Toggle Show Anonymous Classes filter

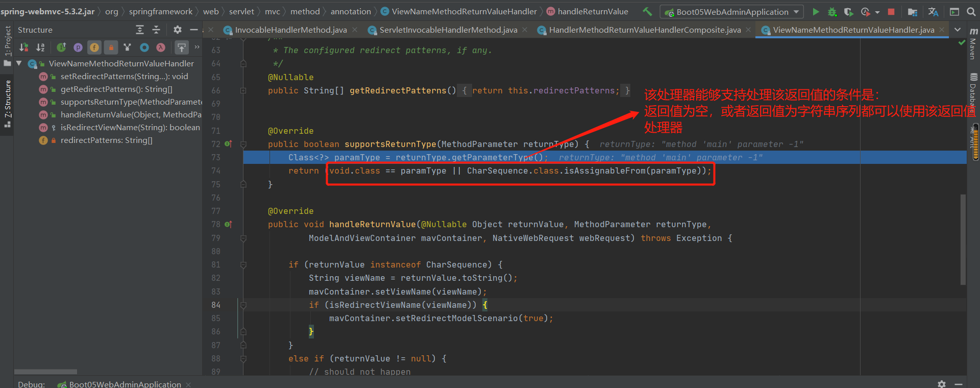point(144,47)
